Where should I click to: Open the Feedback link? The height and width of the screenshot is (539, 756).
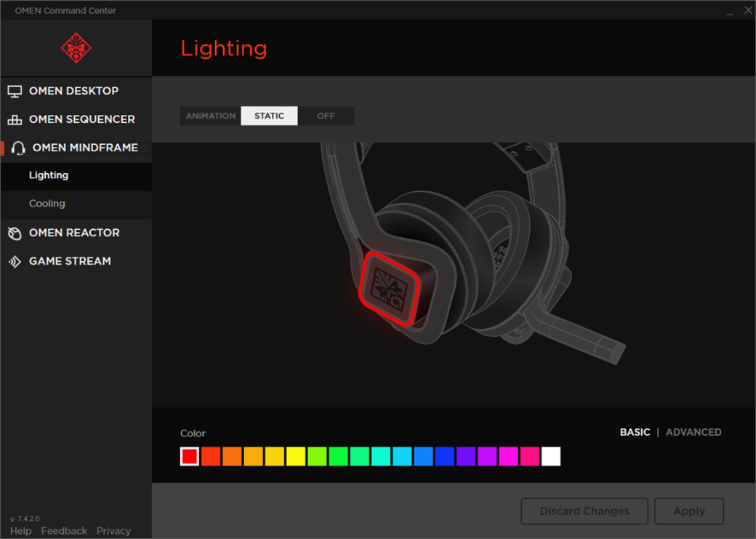point(64,531)
